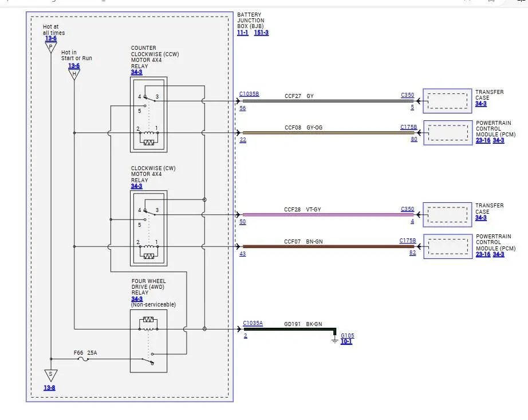The image size is (528, 420).
Task: Open the 151-3 link under Battery Junction Box
Action: point(261,33)
